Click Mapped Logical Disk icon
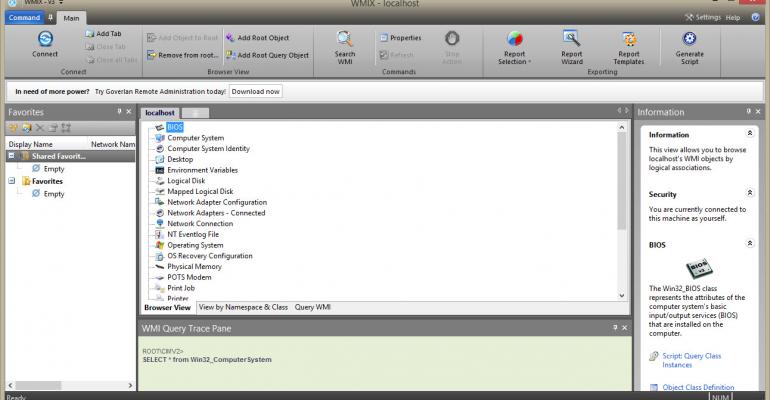Viewport: 770px width, 400px height. [x=160, y=191]
